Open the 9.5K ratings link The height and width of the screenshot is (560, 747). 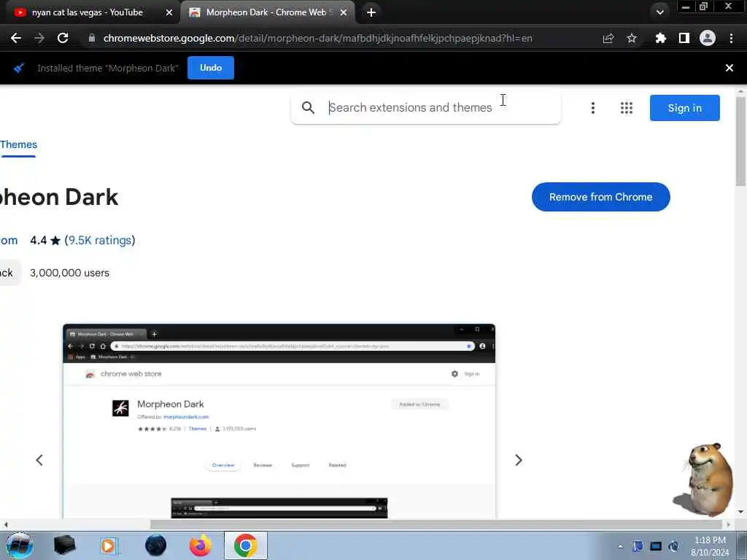pos(99,240)
